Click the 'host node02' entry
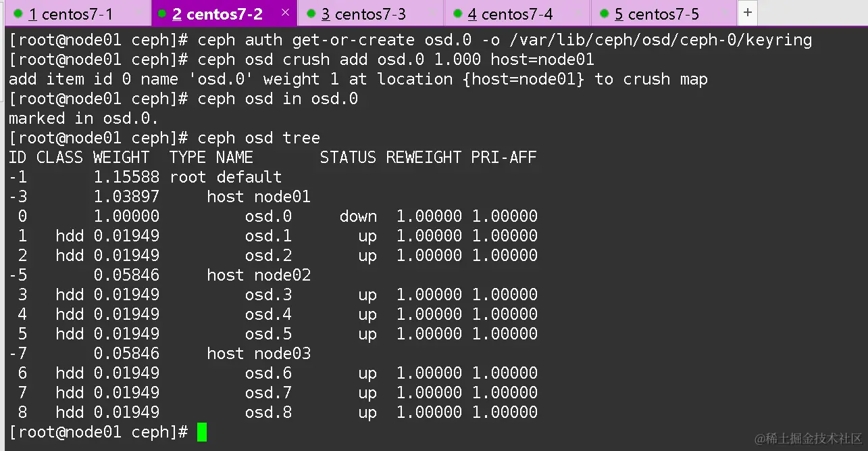868x451 pixels. pos(259,275)
